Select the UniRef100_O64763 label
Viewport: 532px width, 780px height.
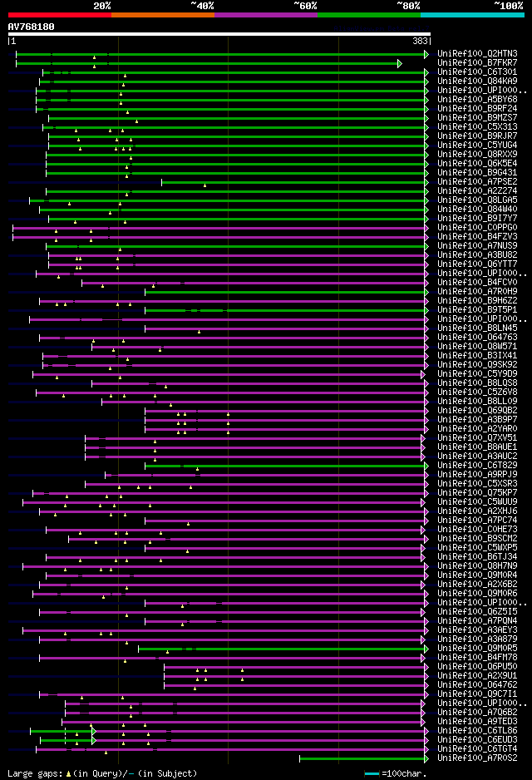click(477, 338)
